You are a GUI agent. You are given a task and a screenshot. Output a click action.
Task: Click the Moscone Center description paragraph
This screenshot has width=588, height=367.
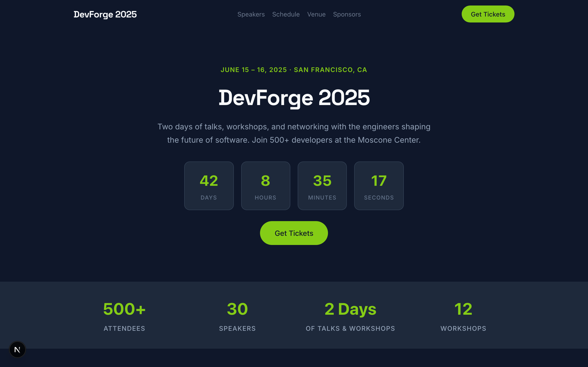coord(294,133)
